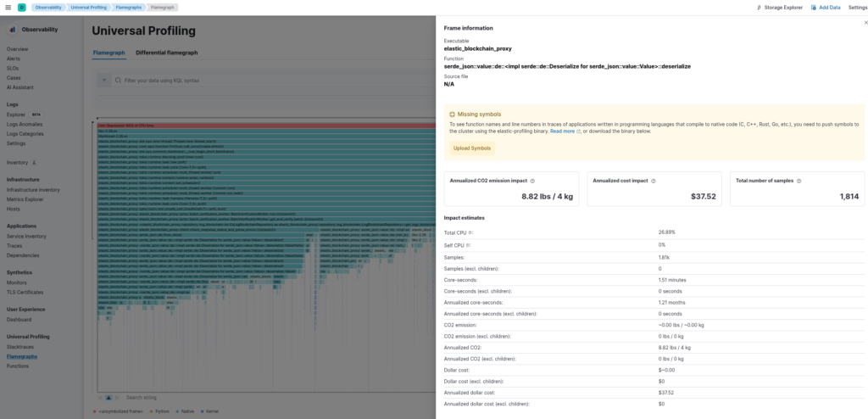Viewport: 868px width, 419px height.
Task: Click the external-link icon after Read more
Action: [578, 132]
